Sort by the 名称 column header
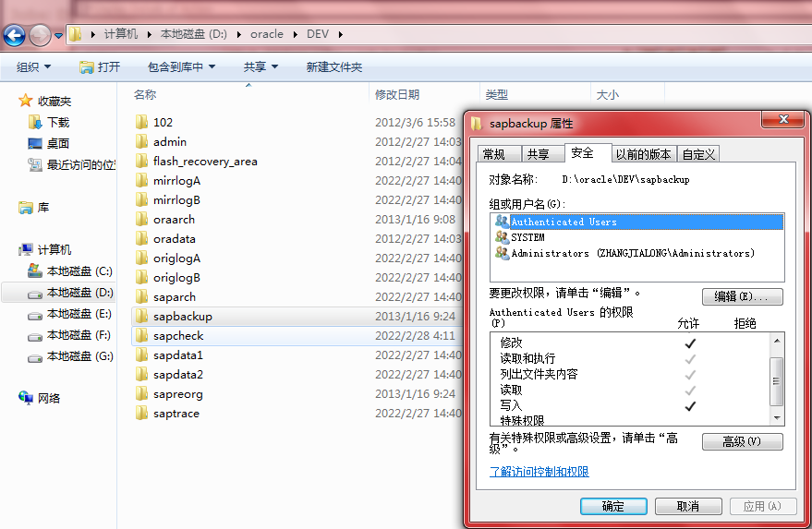Viewport: 812px width, 529px height. (x=145, y=95)
